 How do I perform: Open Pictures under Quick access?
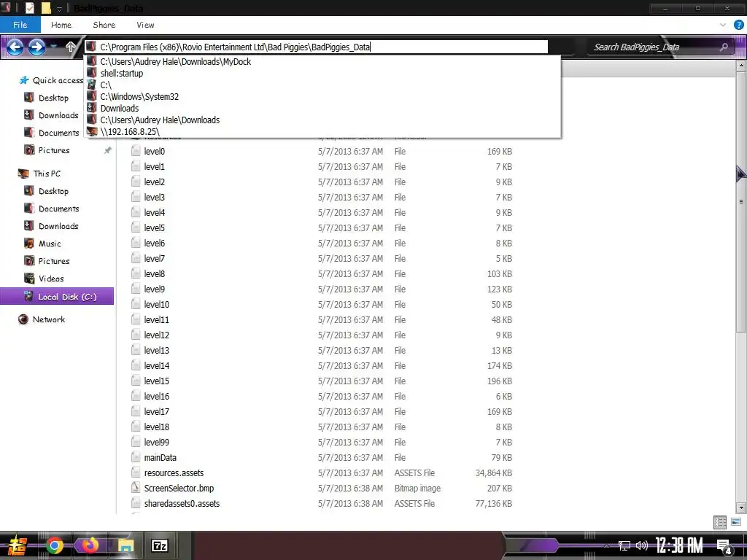pos(54,150)
